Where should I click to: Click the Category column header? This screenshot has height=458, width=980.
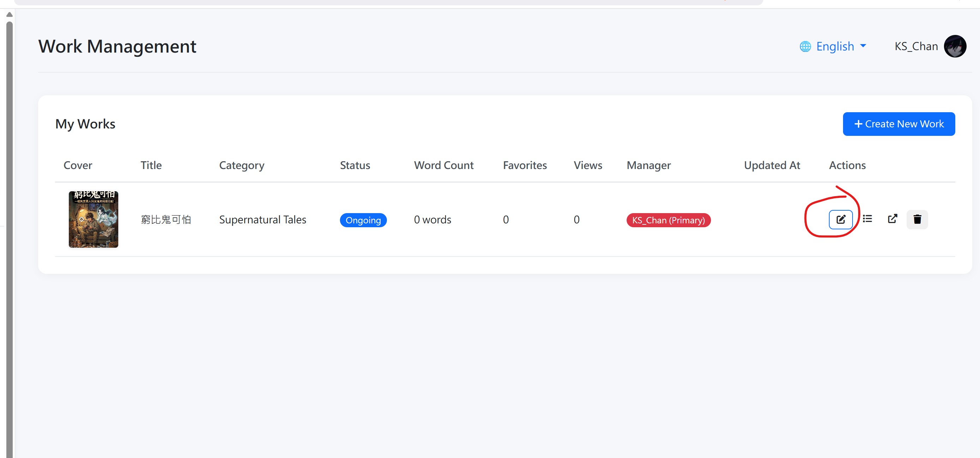(241, 165)
